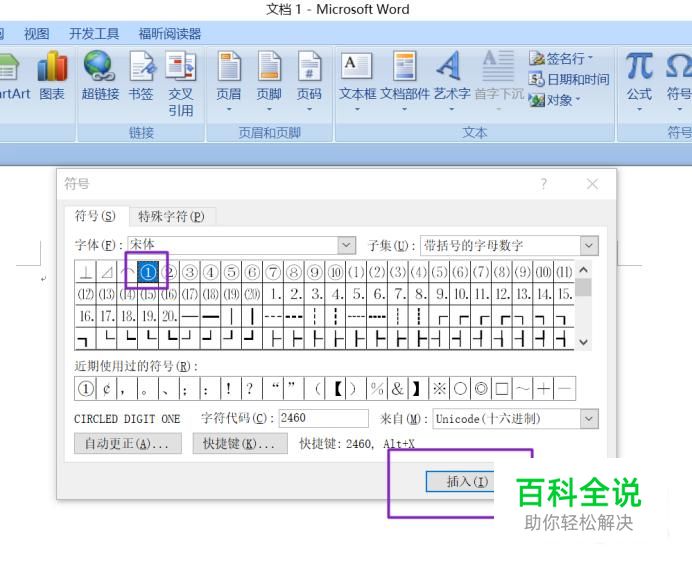Select the 符号(S) dialog tab
Viewport: 692px width, 567px height.
[95, 216]
